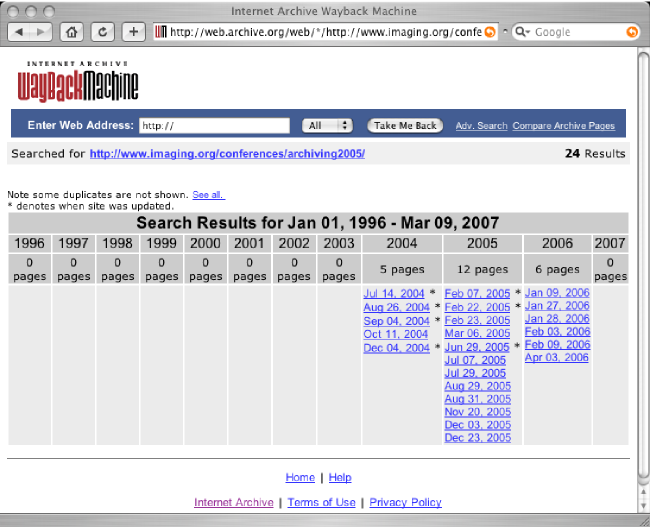Open the Dec 04, 2004 snapshot

[396, 348]
